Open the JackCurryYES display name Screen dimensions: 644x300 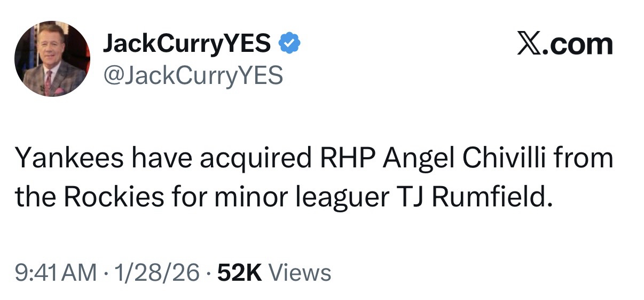tap(186, 43)
